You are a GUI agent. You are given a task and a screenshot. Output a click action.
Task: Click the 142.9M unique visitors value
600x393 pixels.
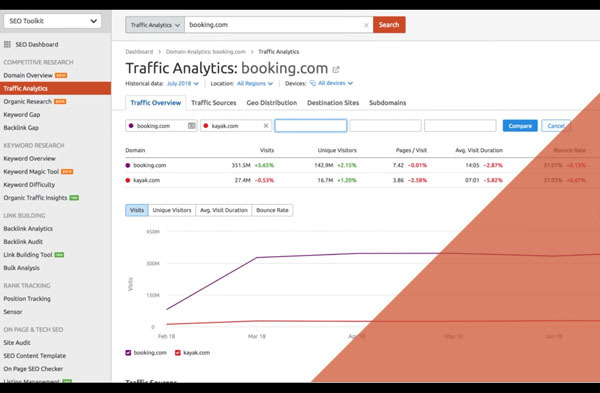point(324,165)
